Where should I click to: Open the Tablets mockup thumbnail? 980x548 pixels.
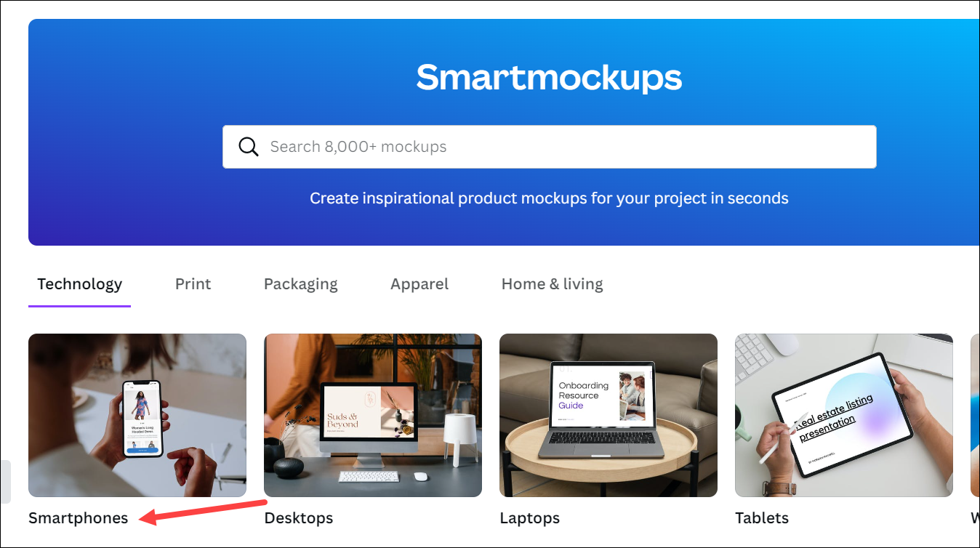pos(844,415)
